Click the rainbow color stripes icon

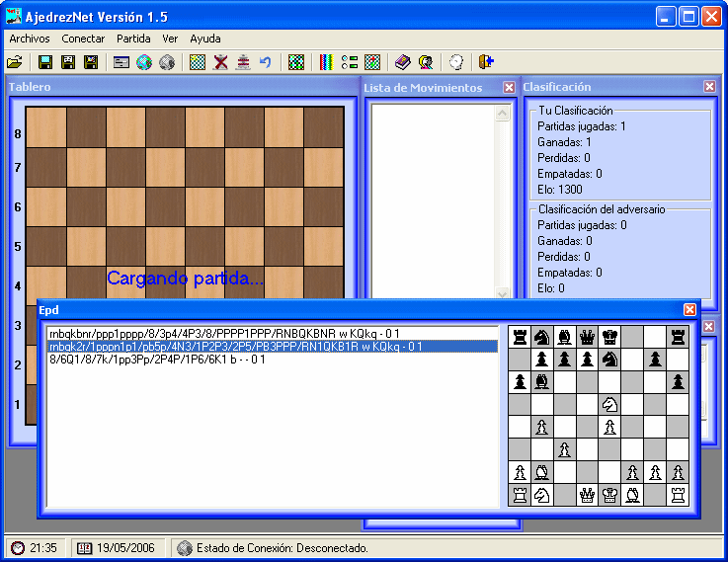click(326, 62)
